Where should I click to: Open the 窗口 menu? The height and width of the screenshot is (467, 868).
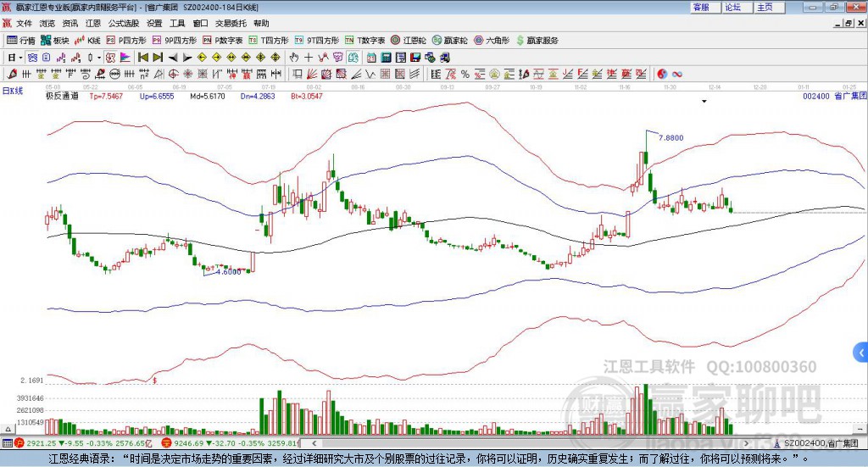(x=200, y=23)
